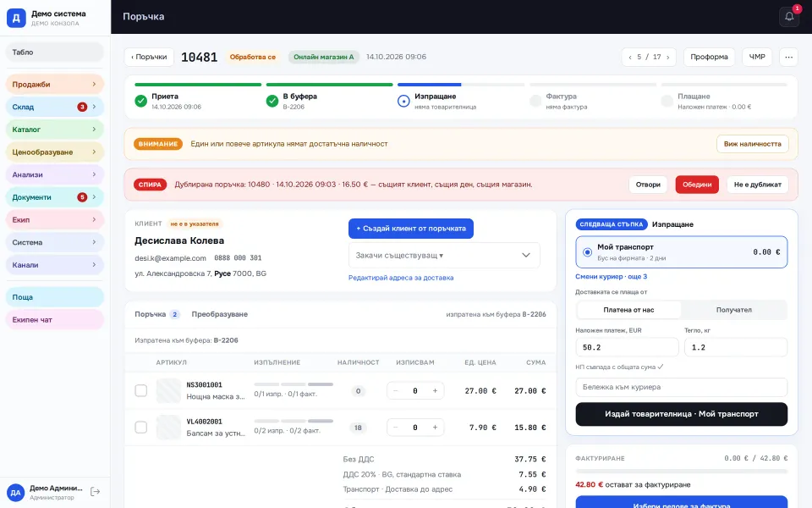Image resolution: width=812 pixels, height=508 pixels.
Task: Open the Закачи съществуващ dropdown
Action: pyautogui.click(x=444, y=255)
